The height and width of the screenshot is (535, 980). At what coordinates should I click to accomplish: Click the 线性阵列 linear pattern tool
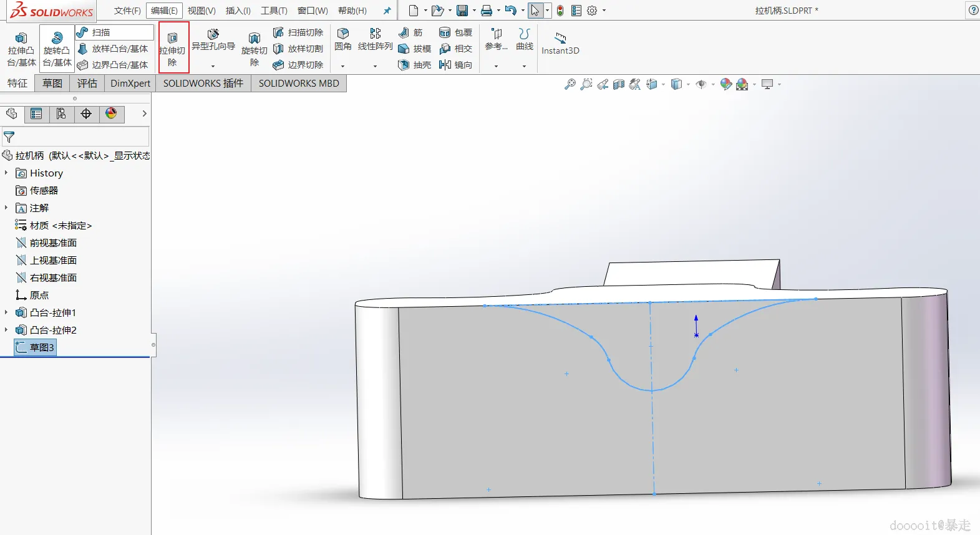point(375,39)
